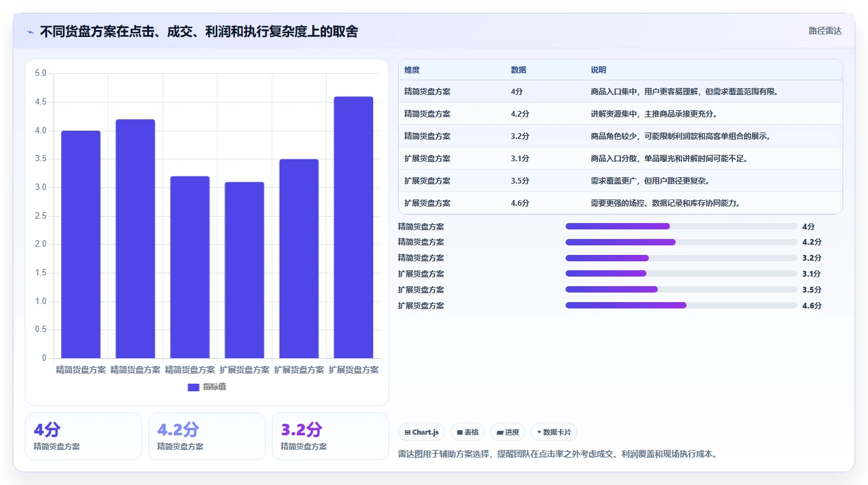This screenshot has height=485, width=868.
Task: Click the 3.5分 cell in the table
Action: click(520, 181)
